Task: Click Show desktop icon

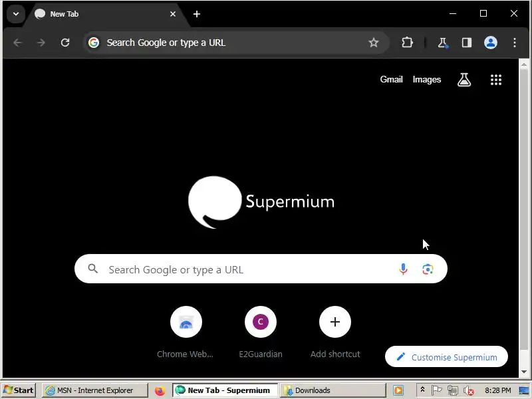Action: click(524, 391)
